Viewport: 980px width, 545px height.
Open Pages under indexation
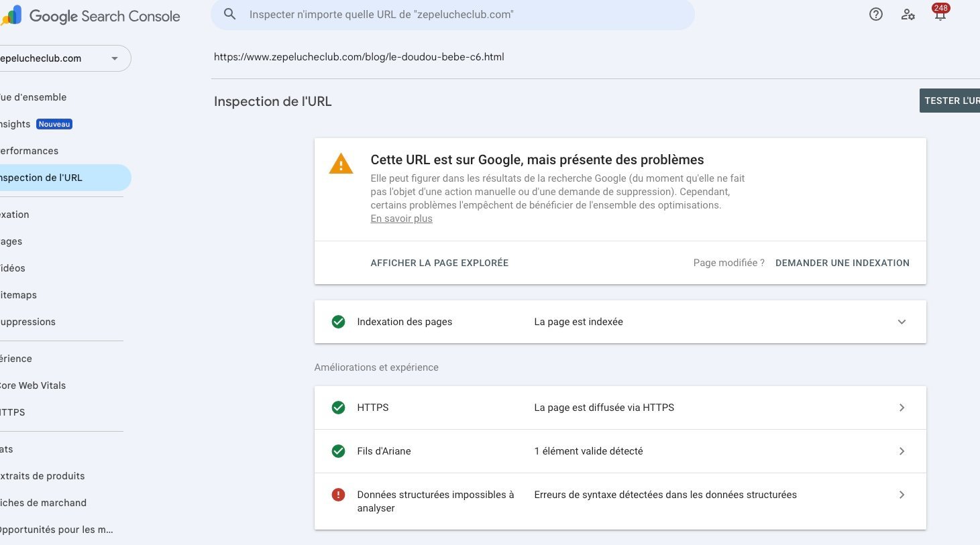click(11, 241)
